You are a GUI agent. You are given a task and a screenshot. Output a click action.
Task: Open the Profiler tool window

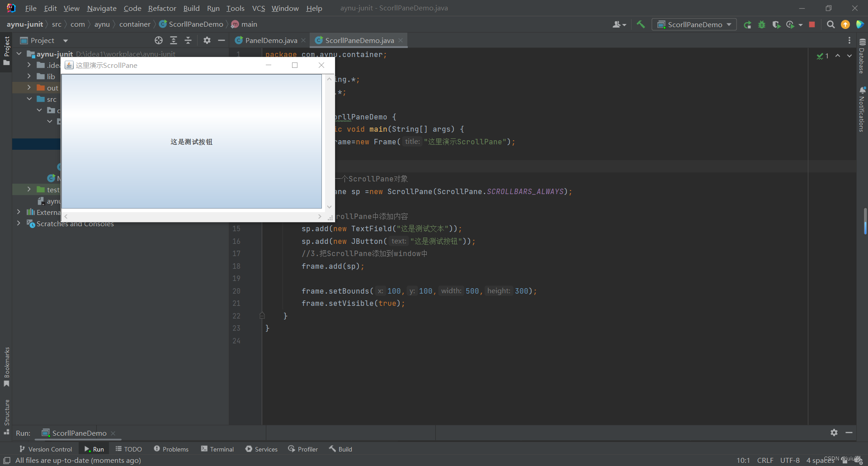click(x=303, y=449)
